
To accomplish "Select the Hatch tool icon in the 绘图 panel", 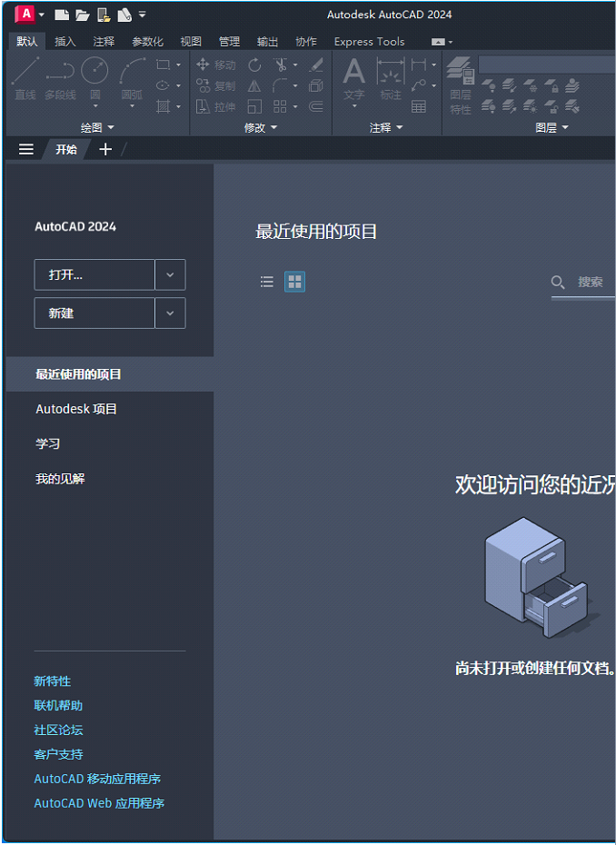I will pyautogui.click(x=163, y=106).
